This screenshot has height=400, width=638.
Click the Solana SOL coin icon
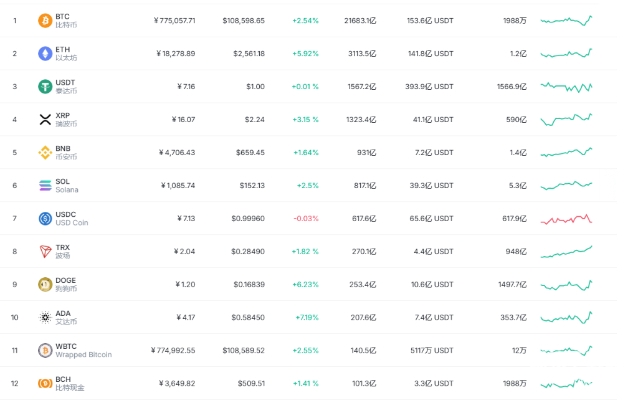click(45, 185)
